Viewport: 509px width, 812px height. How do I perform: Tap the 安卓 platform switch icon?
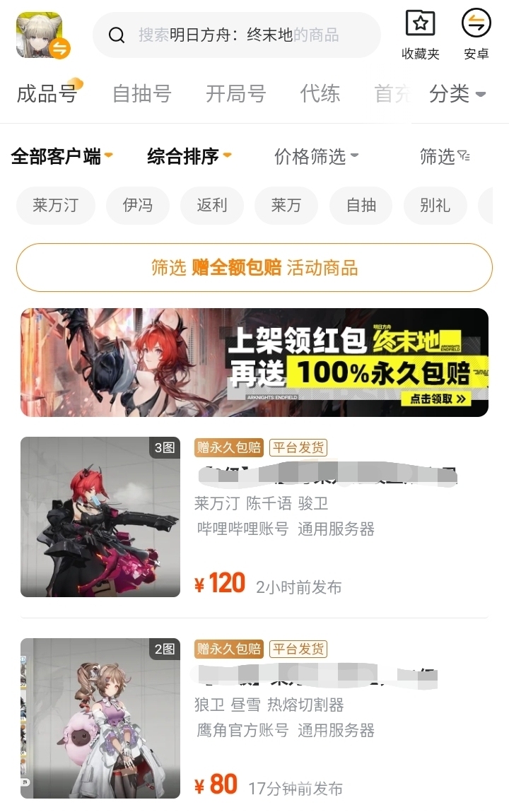coord(476,23)
